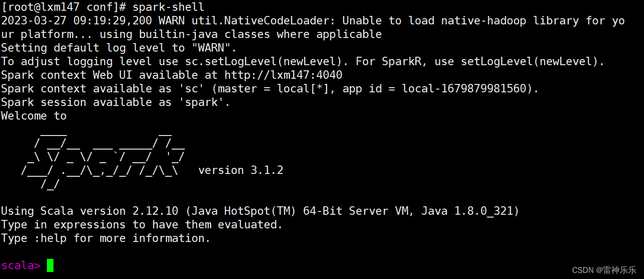
Task: Click the 'Type :help for more information' line
Action: [x=105, y=238]
